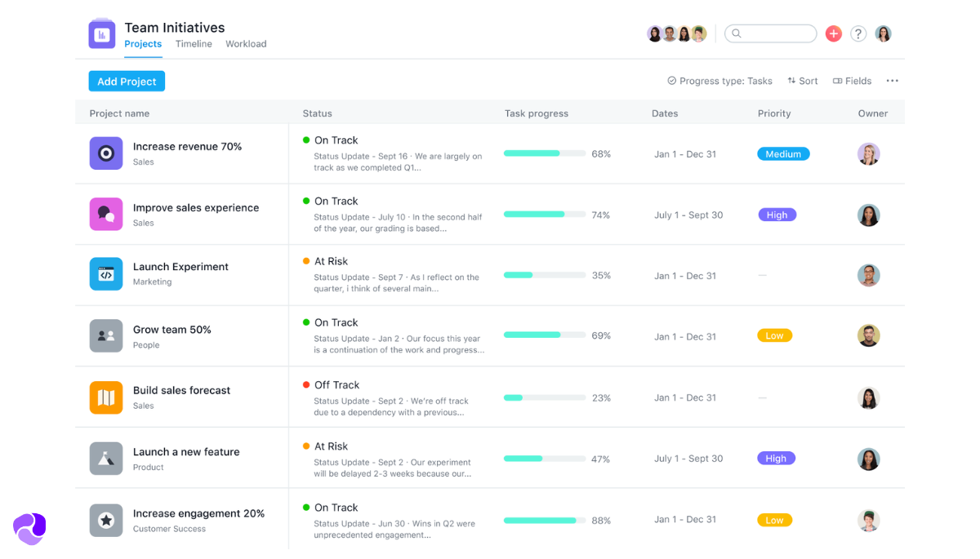Click the Launch Experiment code icon
The height and width of the screenshot is (559, 980).
[106, 274]
